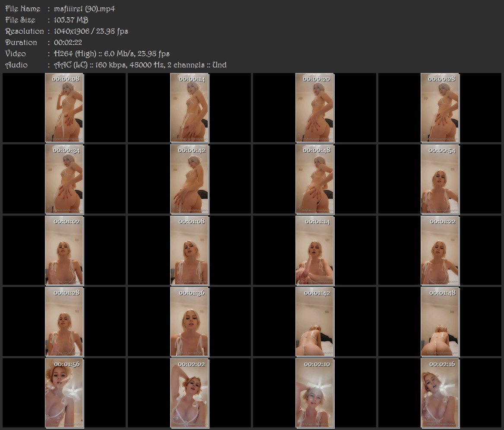Viewport: 504px width, 430px height.
Task: Select the thumbnail at 00:00:42
Action: pos(190,179)
